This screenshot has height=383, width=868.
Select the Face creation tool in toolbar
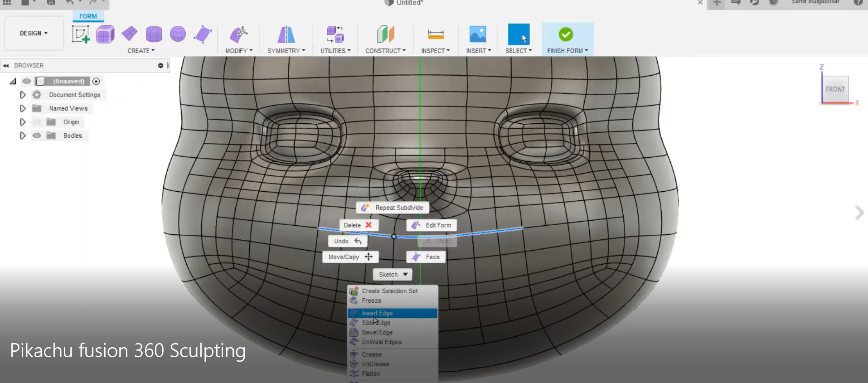pyautogui.click(x=203, y=34)
